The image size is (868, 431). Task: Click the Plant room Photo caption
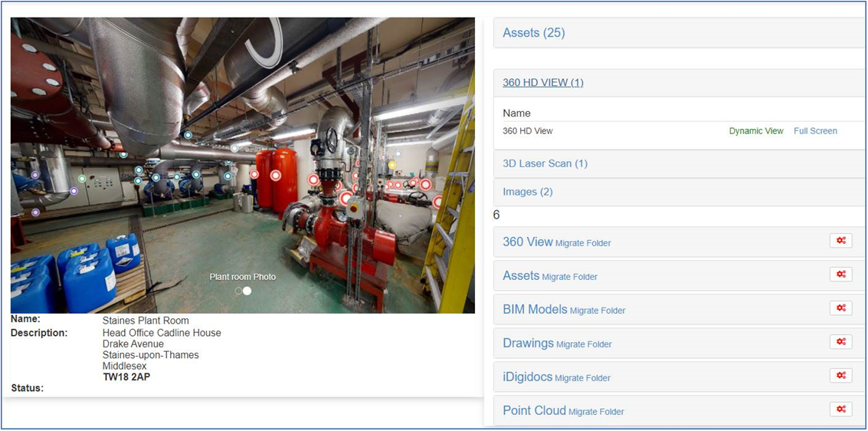(242, 277)
